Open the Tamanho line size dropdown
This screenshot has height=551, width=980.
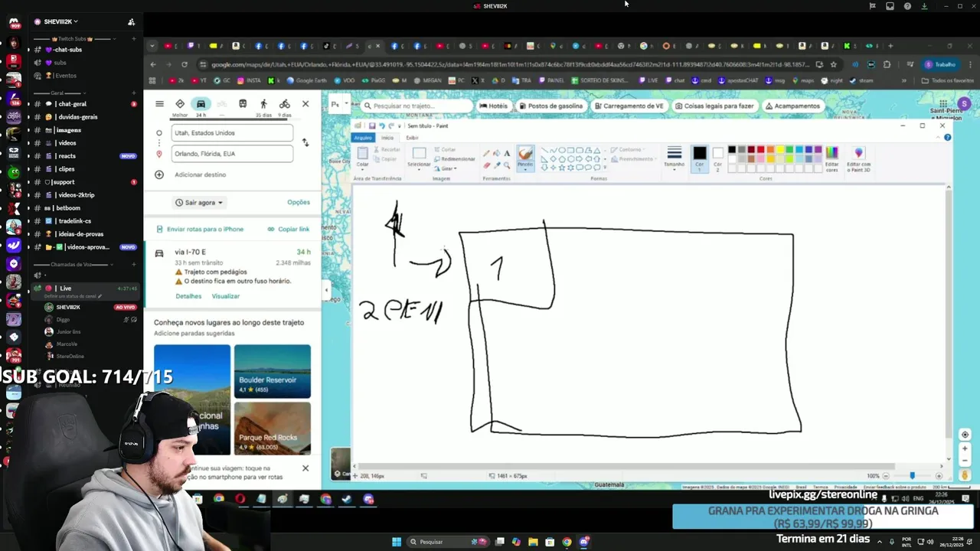pyautogui.click(x=674, y=158)
